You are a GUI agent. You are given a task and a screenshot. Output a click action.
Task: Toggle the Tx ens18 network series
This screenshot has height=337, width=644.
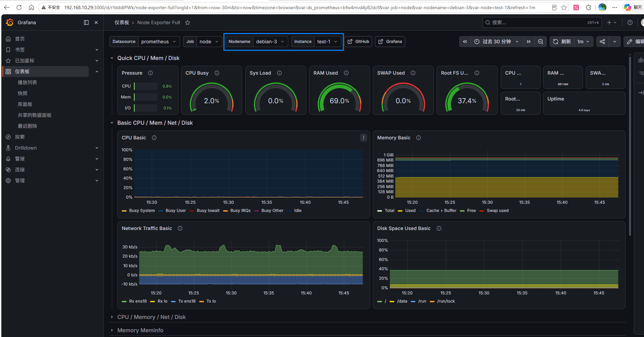tap(187, 301)
